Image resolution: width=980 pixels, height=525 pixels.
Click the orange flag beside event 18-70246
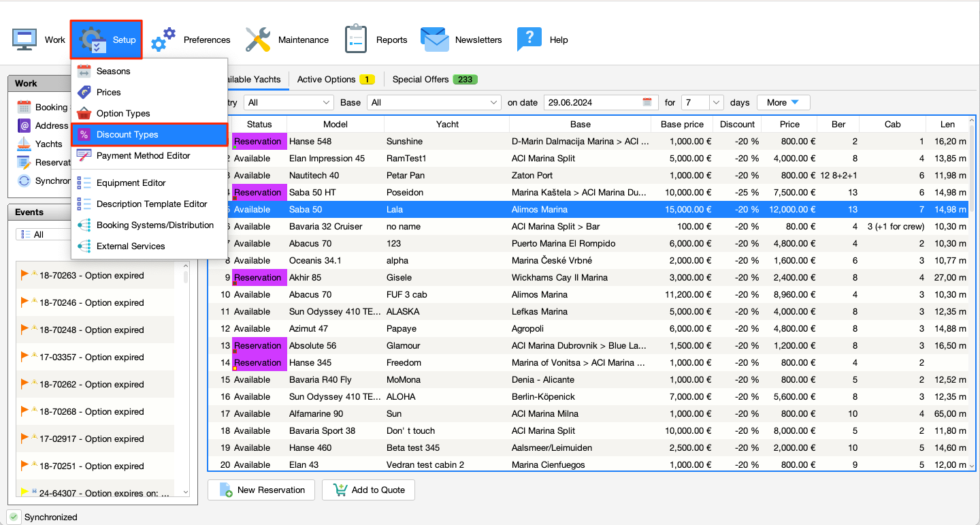click(24, 302)
